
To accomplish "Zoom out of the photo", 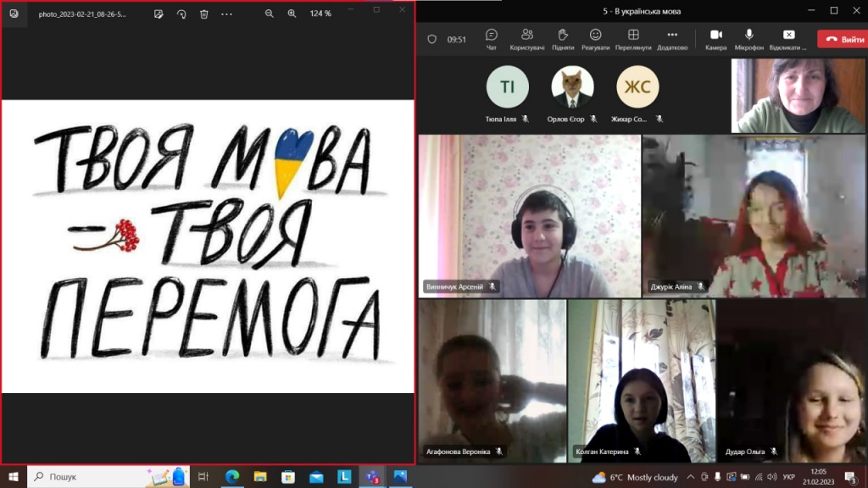I will [x=270, y=14].
